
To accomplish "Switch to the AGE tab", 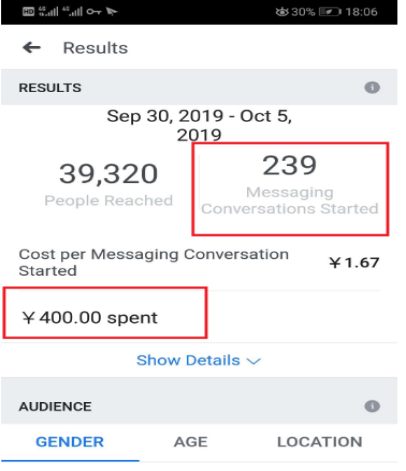I will 191,442.
